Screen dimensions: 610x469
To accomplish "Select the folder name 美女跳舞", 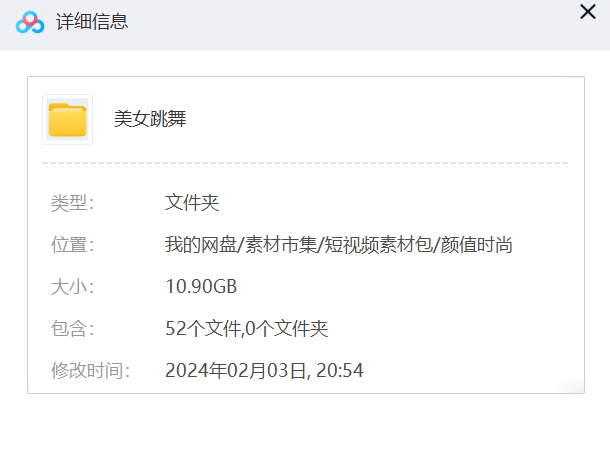I will (x=150, y=119).
